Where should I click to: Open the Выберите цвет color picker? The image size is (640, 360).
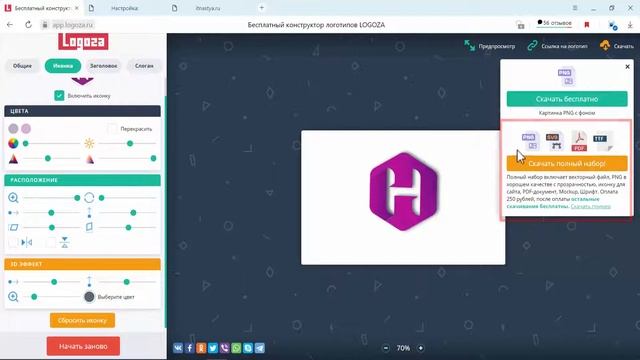[89, 297]
